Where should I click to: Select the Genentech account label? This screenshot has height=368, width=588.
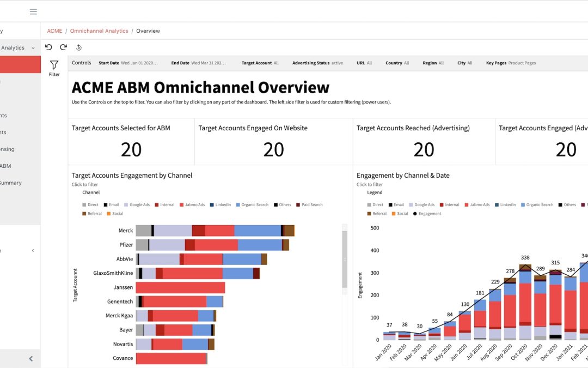[120, 301]
